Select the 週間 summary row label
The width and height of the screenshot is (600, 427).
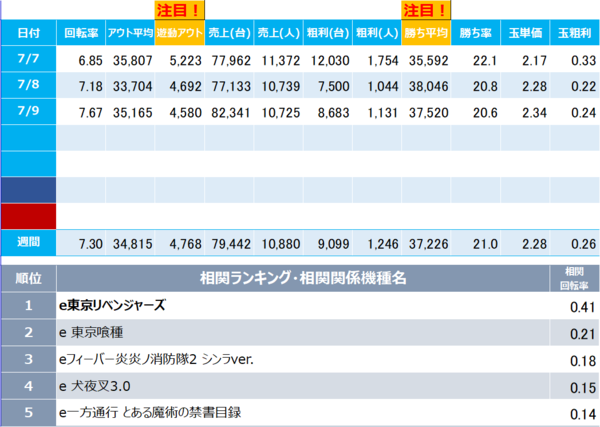[29, 242]
